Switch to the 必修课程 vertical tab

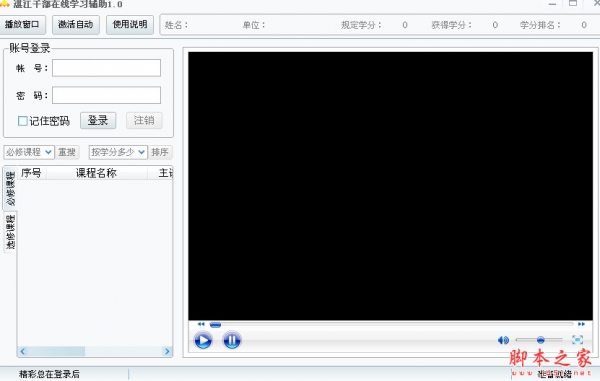tap(10, 188)
